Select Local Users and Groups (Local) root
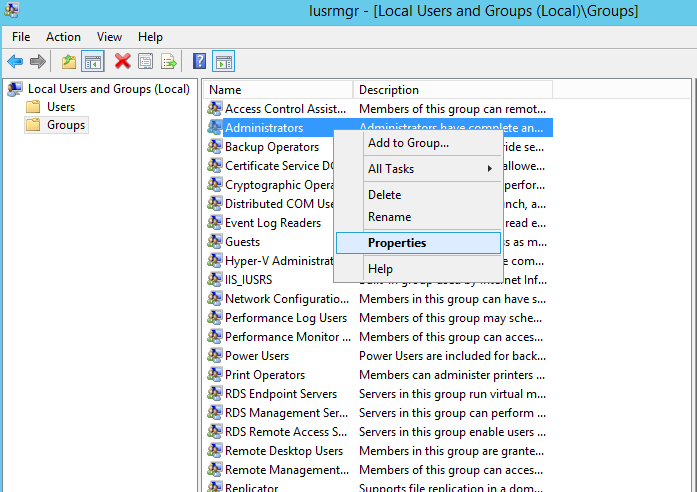The image size is (697, 492). pyautogui.click(x=108, y=89)
